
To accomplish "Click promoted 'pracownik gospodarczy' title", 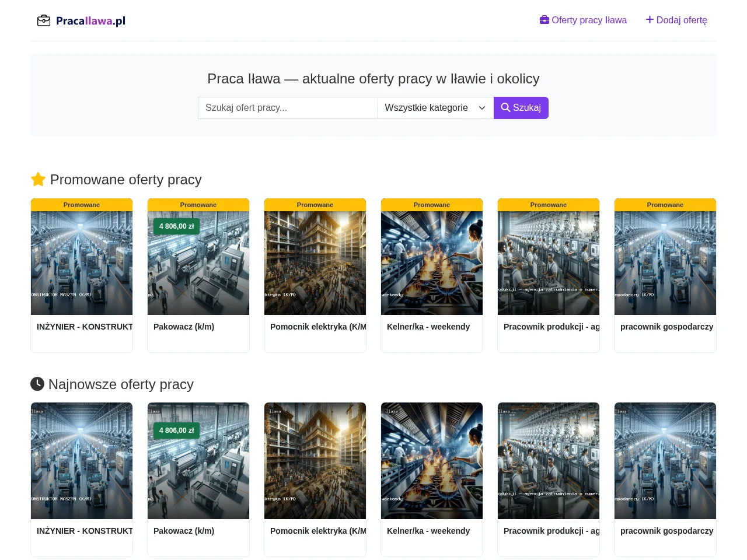I will click(x=666, y=327).
